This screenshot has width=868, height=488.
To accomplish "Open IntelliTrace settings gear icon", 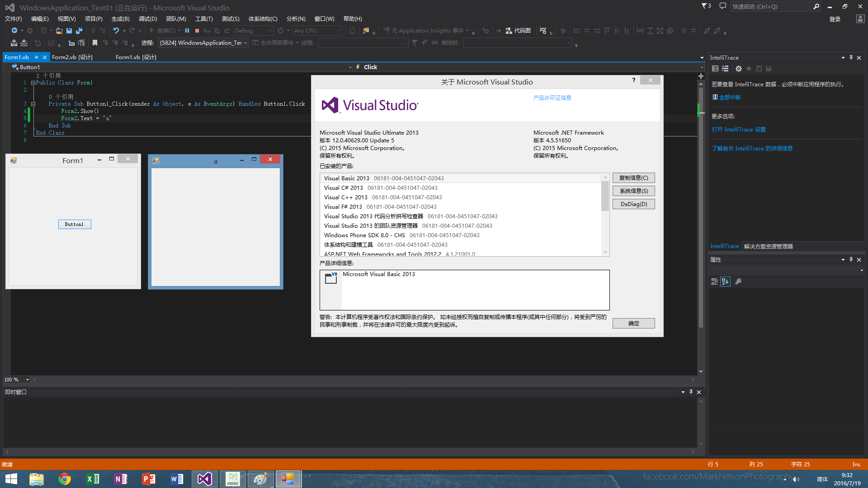I will point(739,69).
